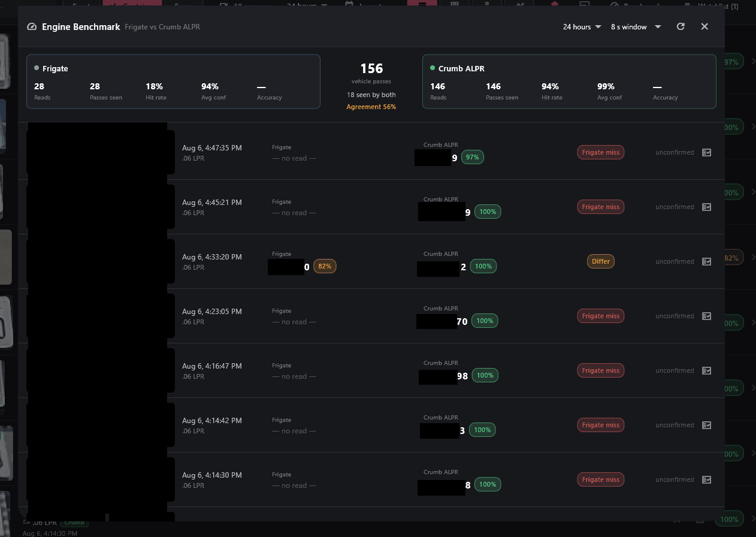Click unconfirmed status on 4:47:35 PM row

[675, 152]
